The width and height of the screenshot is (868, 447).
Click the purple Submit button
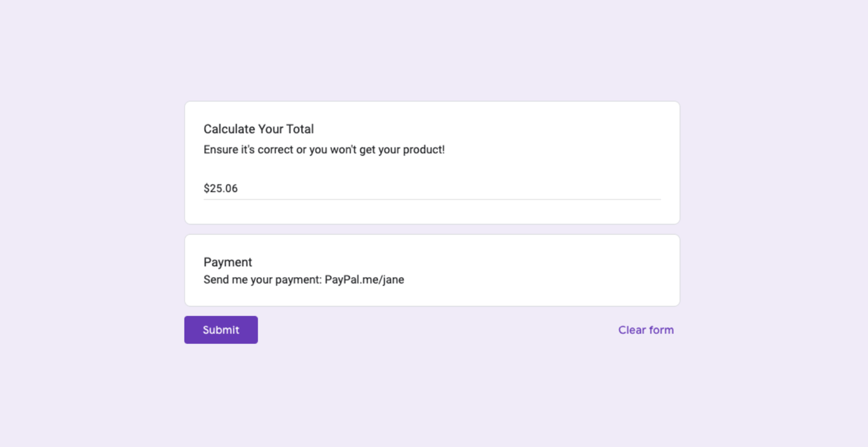click(220, 330)
